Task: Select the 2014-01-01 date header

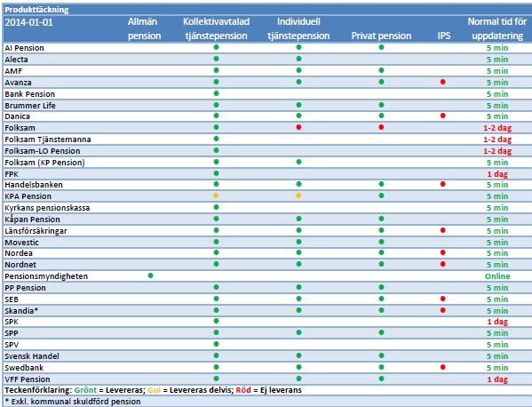Action: pyautogui.click(x=28, y=23)
